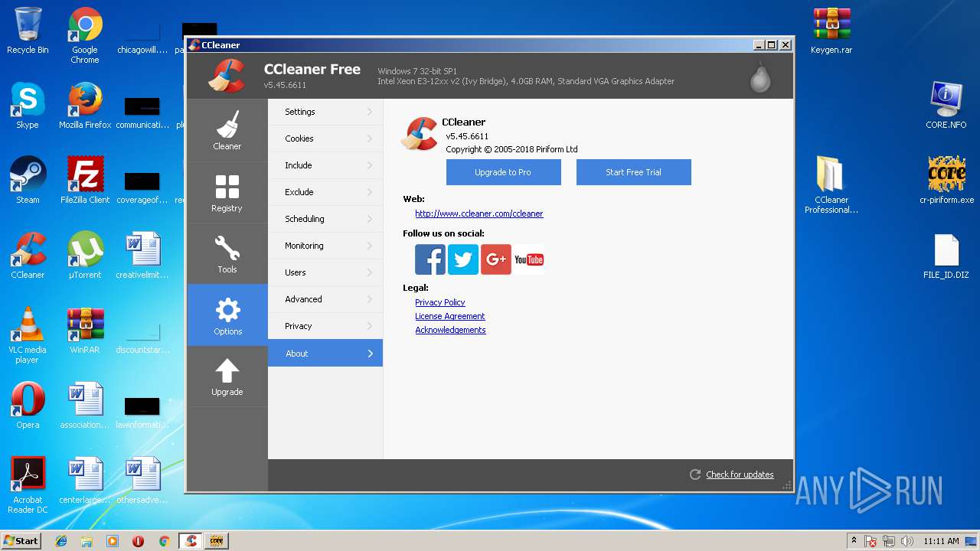Select Opera desktop shortcut
Screen dimensions: 980x551
click(x=28, y=406)
